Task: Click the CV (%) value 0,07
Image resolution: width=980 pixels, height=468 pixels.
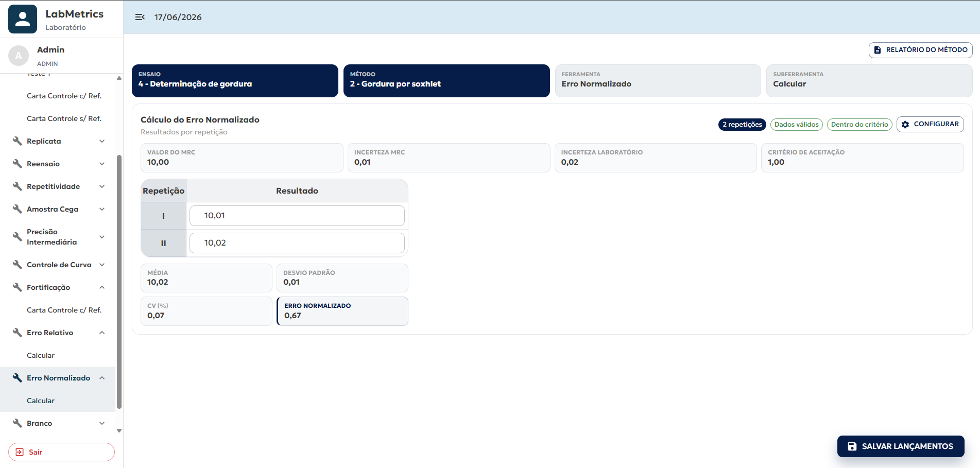Action: tap(156, 316)
